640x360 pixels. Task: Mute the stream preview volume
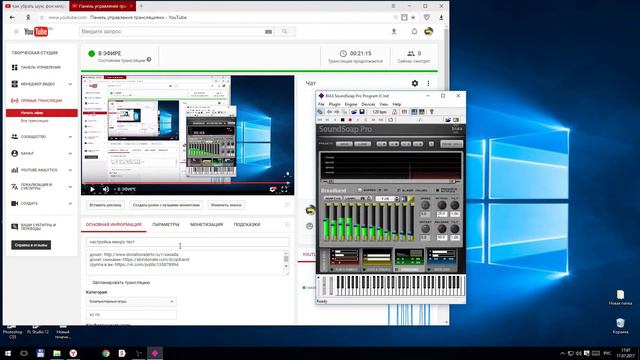tap(106, 189)
